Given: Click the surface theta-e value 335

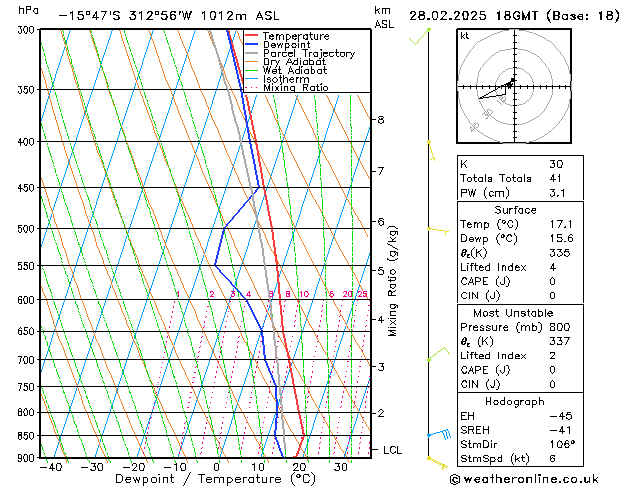Looking at the screenshot, I should [x=560, y=253].
